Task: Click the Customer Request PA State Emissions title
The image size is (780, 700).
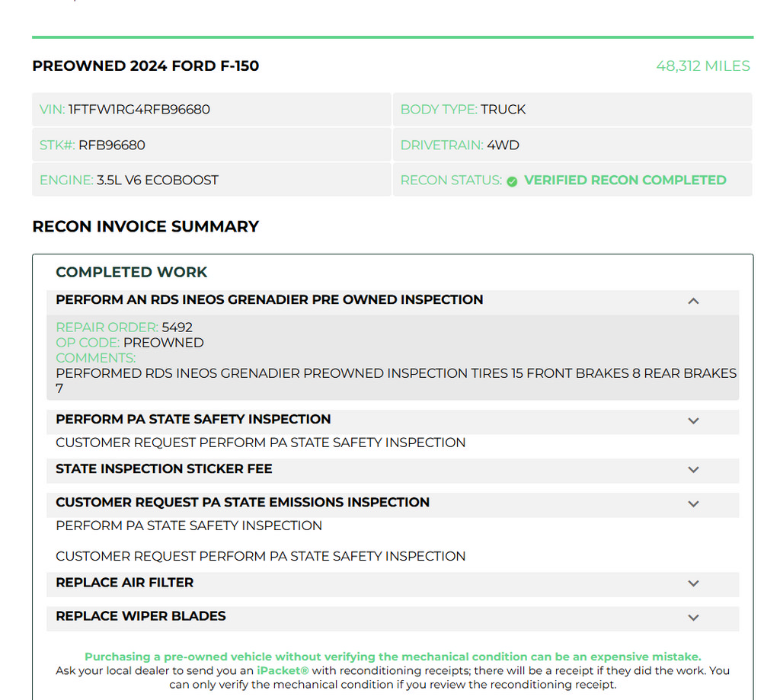Action: [242, 503]
